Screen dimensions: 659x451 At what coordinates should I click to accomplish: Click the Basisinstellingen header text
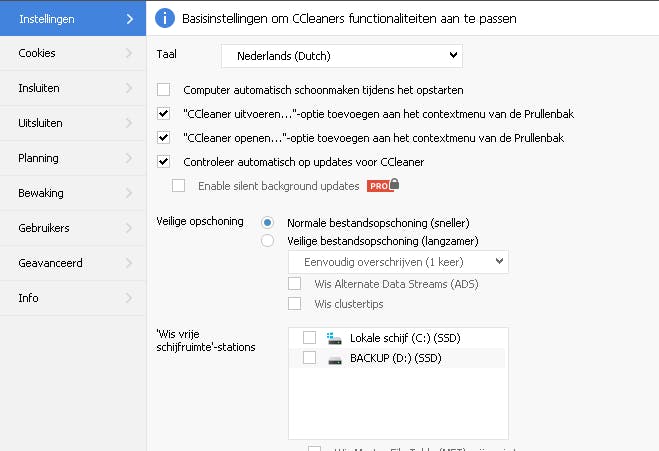(x=349, y=18)
